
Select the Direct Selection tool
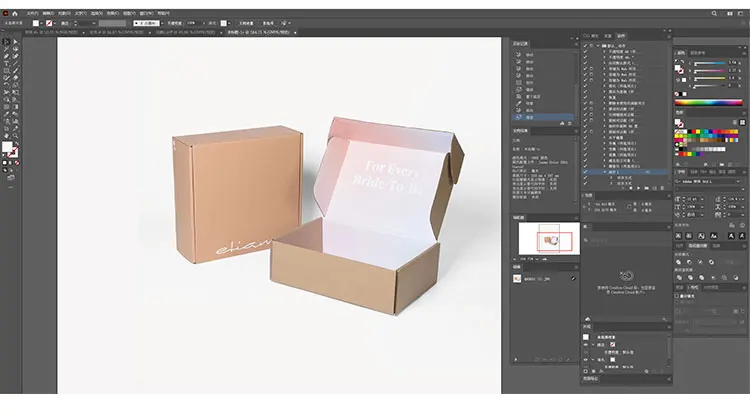(x=14, y=42)
